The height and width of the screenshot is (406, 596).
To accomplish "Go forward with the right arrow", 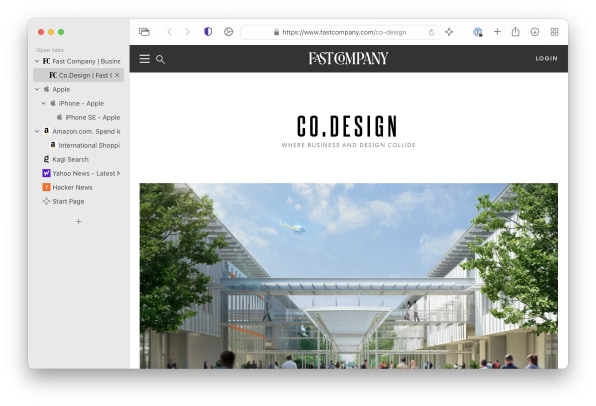I will pyautogui.click(x=187, y=32).
